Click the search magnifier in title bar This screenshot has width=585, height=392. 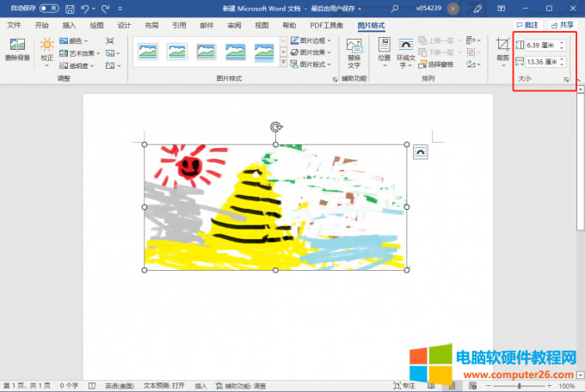coord(395,9)
